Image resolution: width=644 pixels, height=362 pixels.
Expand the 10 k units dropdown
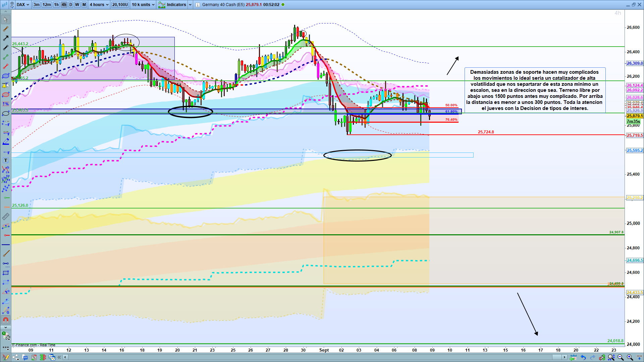[143, 5]
